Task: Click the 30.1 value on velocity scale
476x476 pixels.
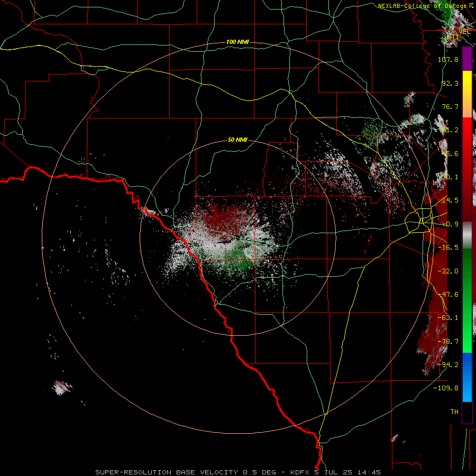Action: pos(450,177)
